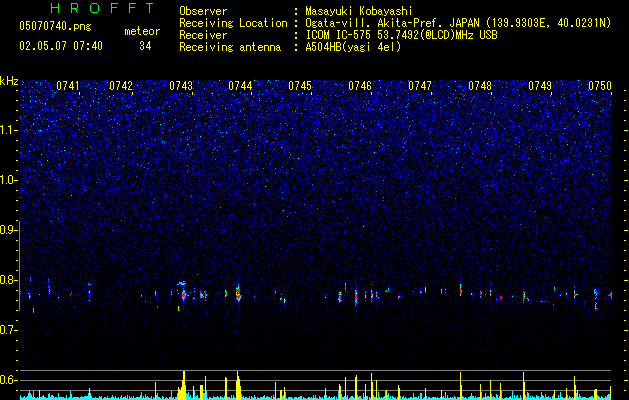Click the 0745 time marker
The width and height of the screenshot is (629, 400).
pos(300,86)
